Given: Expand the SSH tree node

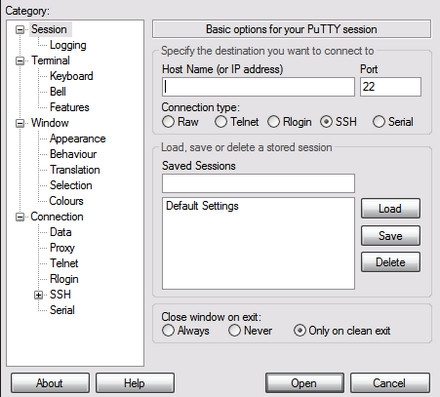Looking at the screenshot, I should (39, 295).
